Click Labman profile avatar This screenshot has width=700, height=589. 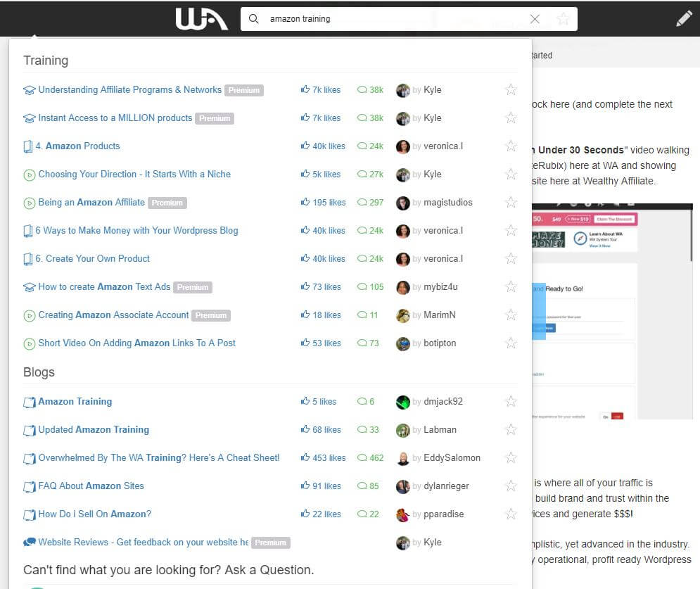tap(402, 430)
